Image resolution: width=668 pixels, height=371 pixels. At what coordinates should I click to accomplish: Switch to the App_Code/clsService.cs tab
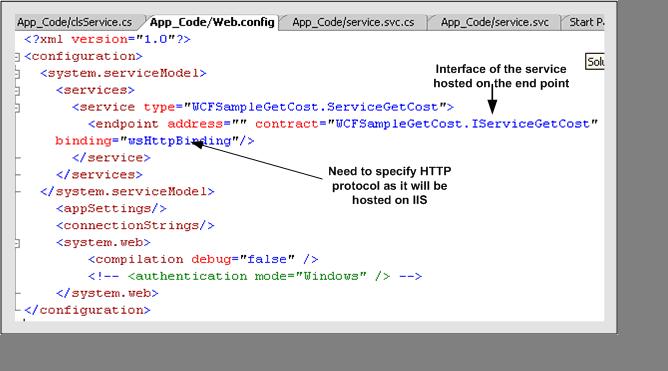click(75, 22)
